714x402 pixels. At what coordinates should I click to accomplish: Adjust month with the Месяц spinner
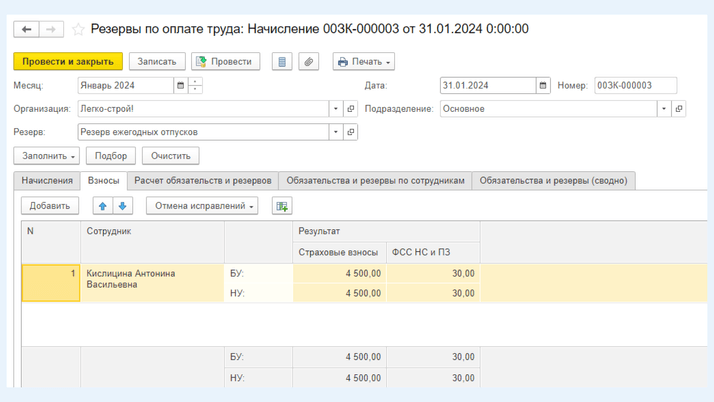[x=195, y=86]
